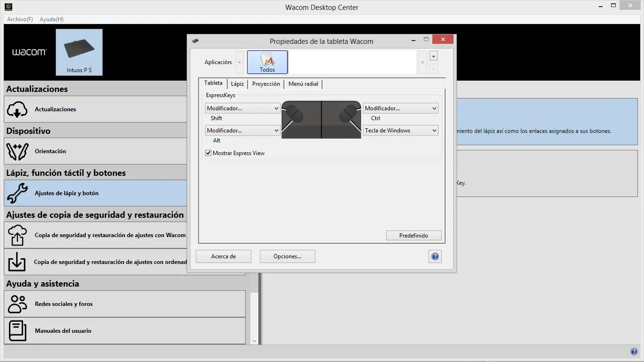Switch to the Lápiz tab
644x362 pixels.
(x=238, y=83)
